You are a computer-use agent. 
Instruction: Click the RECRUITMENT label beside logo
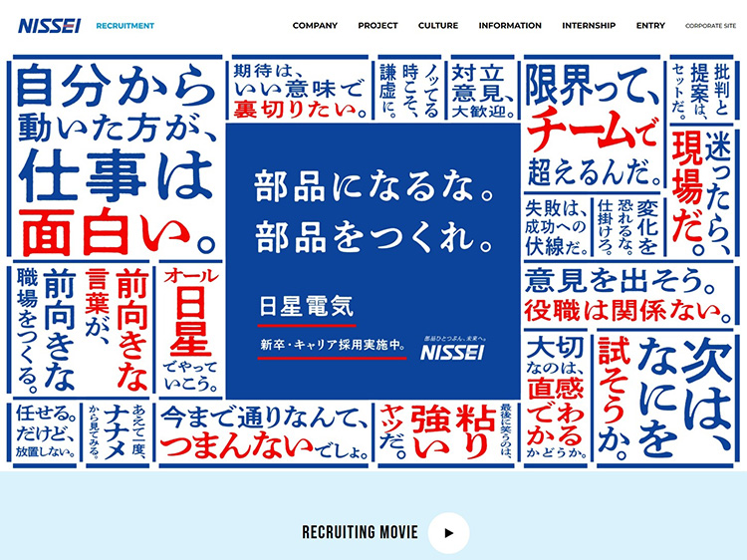pos(125,26)
